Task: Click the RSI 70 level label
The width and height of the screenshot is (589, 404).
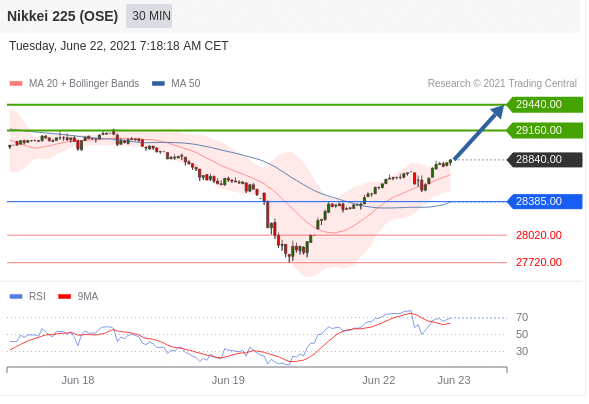Action: (522, 318)
